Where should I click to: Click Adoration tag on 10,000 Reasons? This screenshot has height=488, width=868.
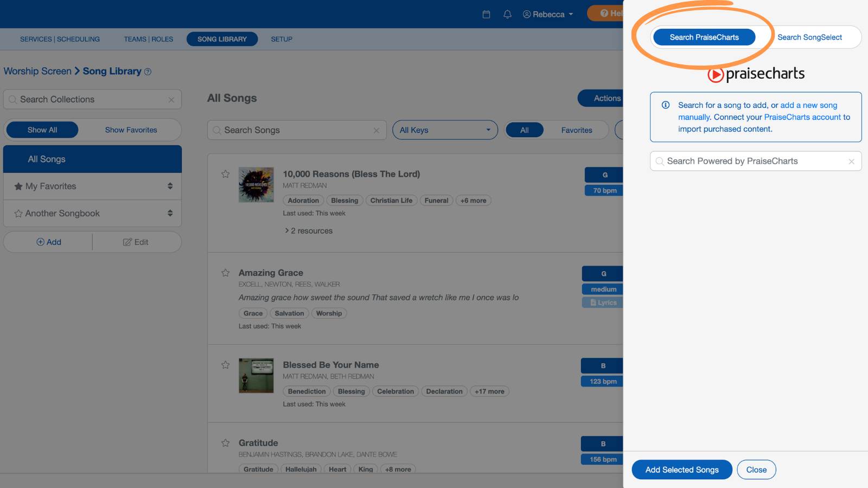pyautogui.click(x=303, y=201)
